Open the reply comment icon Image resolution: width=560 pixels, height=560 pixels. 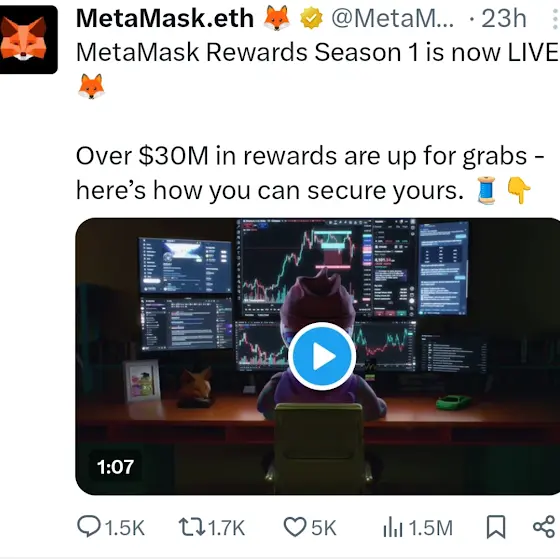[x=88, y=526]
